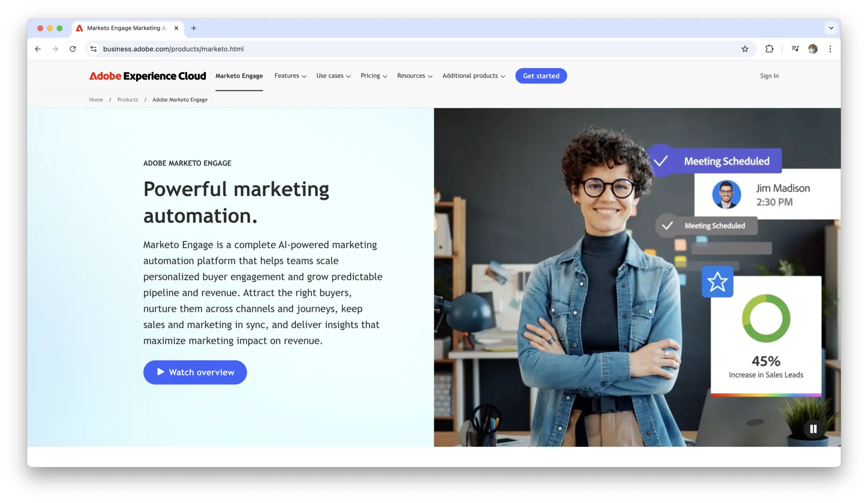
Task: Expand the Resources menu
Action: pyautogui.click(x=415, y=76)
